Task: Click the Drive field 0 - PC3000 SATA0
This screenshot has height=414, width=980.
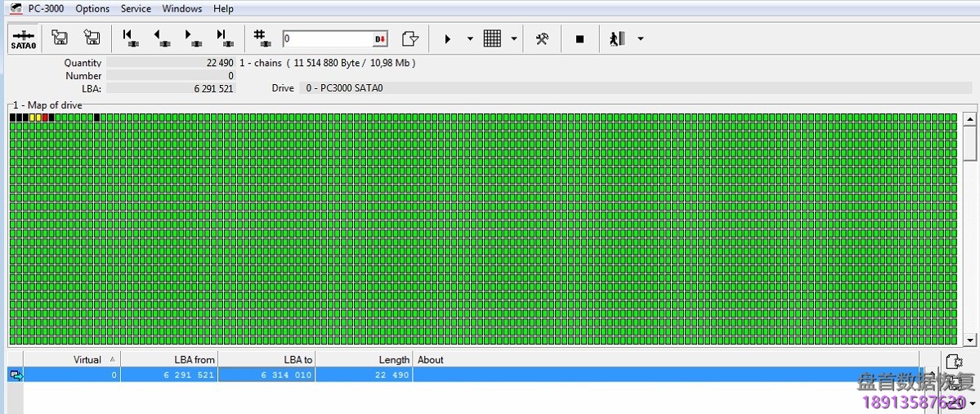Action: tap(635, 88)
